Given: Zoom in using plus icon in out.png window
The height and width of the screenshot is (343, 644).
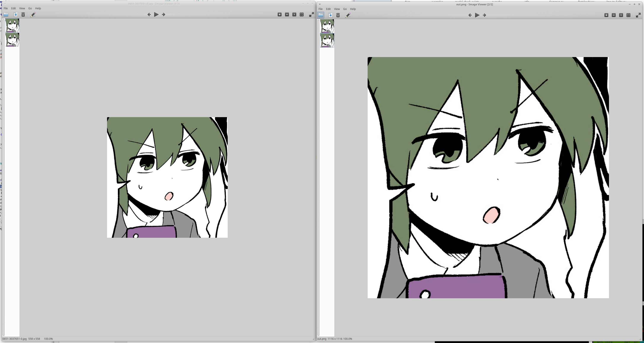Looking at the screenshot, I should click(x=606, y=15).
